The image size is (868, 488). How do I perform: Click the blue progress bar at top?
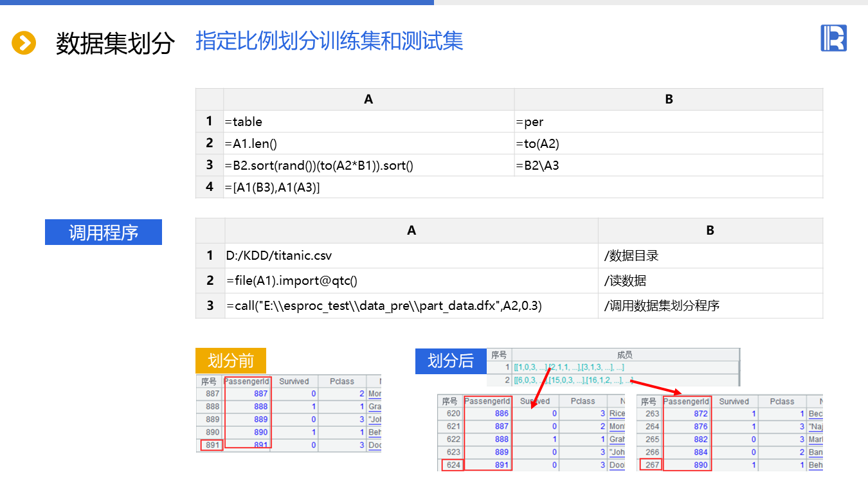coord(217,3)
